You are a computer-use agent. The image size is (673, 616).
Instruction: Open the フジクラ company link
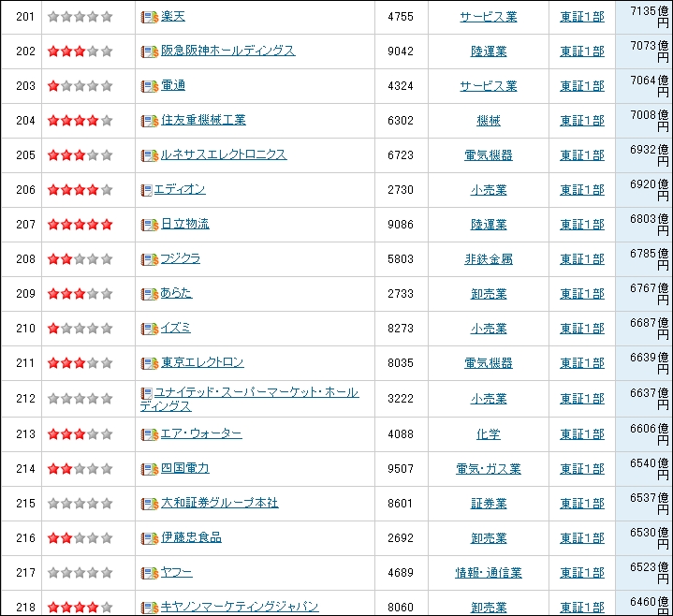click(181, 258)
